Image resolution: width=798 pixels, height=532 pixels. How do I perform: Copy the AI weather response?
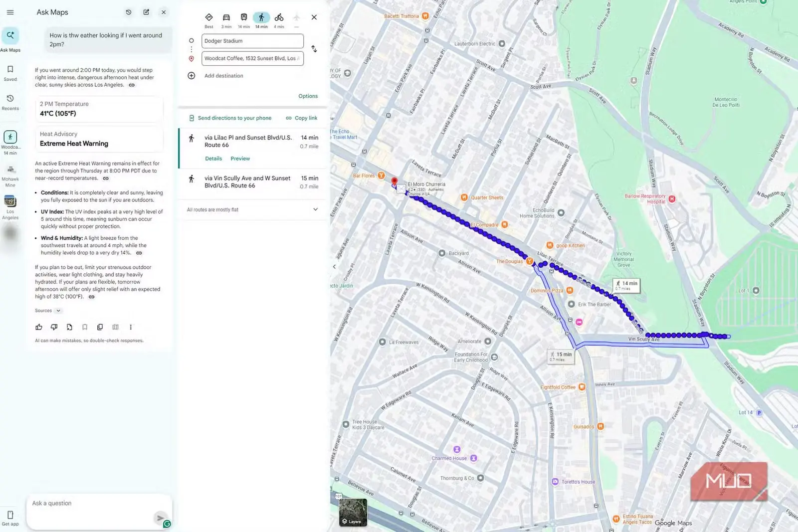pyautogui.click(x=100, y=327)
